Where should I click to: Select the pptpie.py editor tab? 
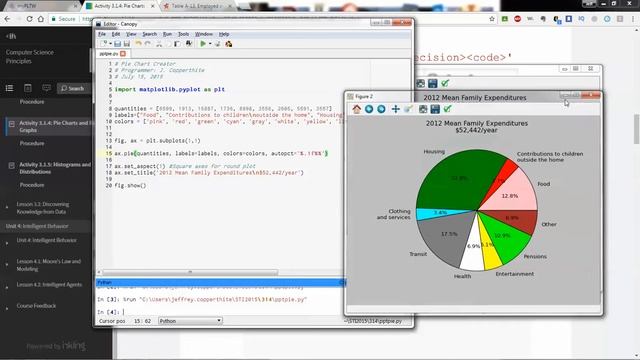click(109, 53)
